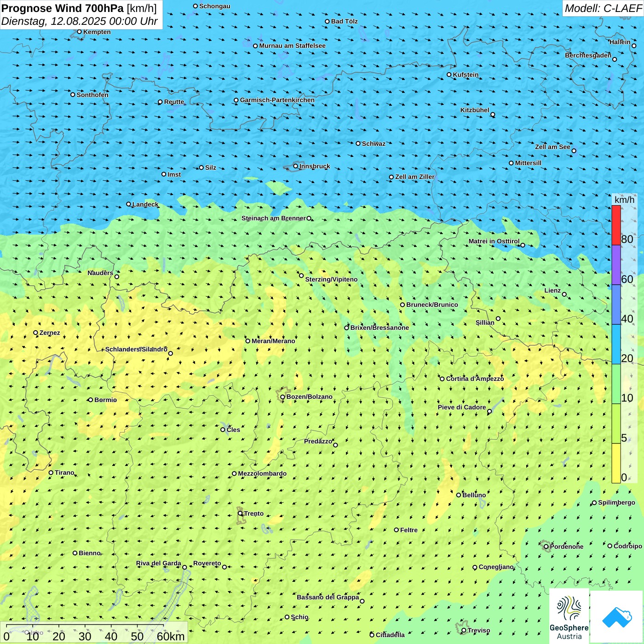Click the GeoSphere Austria logo
The height and width of the screenshot is (644, 644).
pyautogui.click(x=569, y=616)
